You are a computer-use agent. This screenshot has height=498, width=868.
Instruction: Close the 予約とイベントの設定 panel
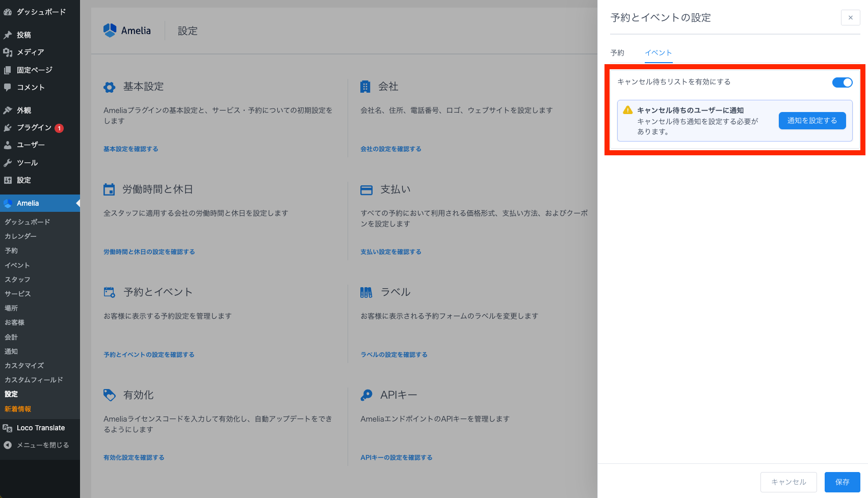pos(850,18)
